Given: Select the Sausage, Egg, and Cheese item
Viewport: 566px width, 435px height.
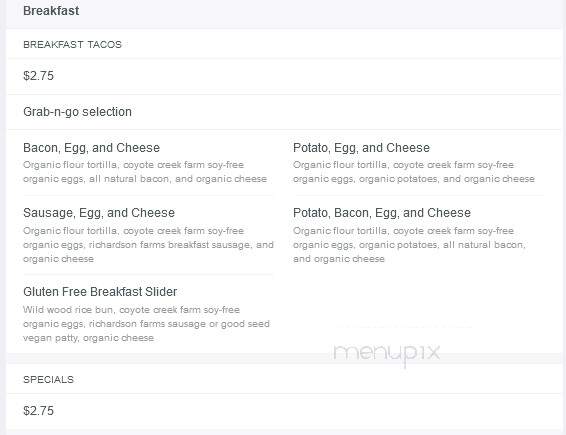Looking at the screenshot, I should point(99,213).
